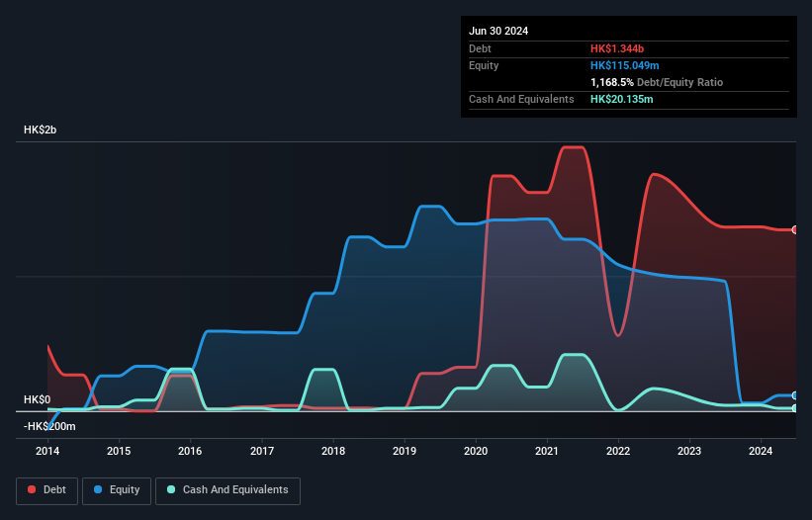Select the teal Cash endpoint marker
The image size is (812, 520).
(795, 408)
